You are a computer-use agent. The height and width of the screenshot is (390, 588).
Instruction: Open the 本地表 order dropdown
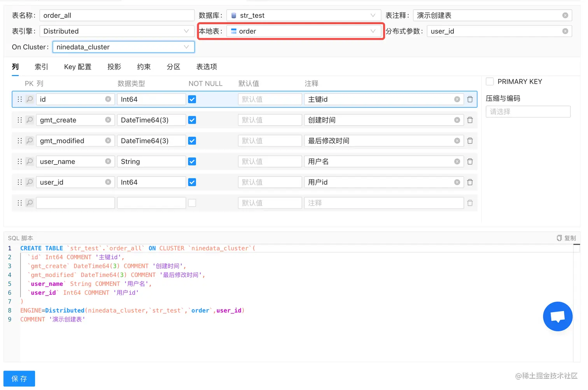pos(304,31)
